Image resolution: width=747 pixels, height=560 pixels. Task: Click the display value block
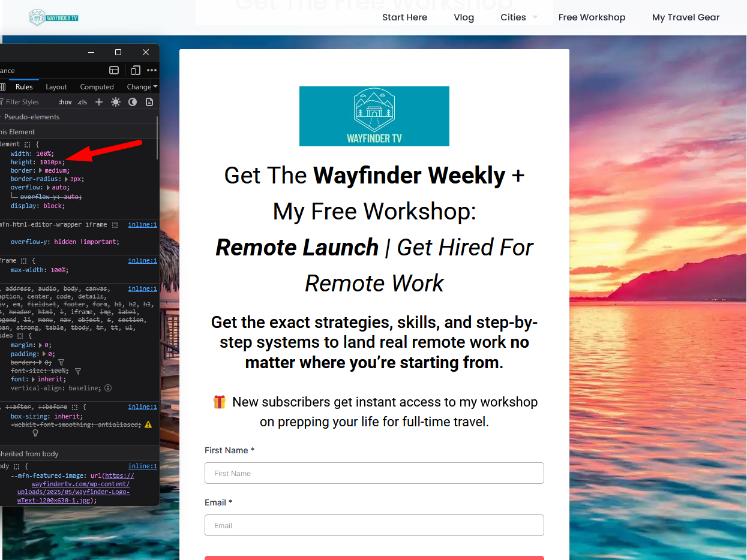53,206
